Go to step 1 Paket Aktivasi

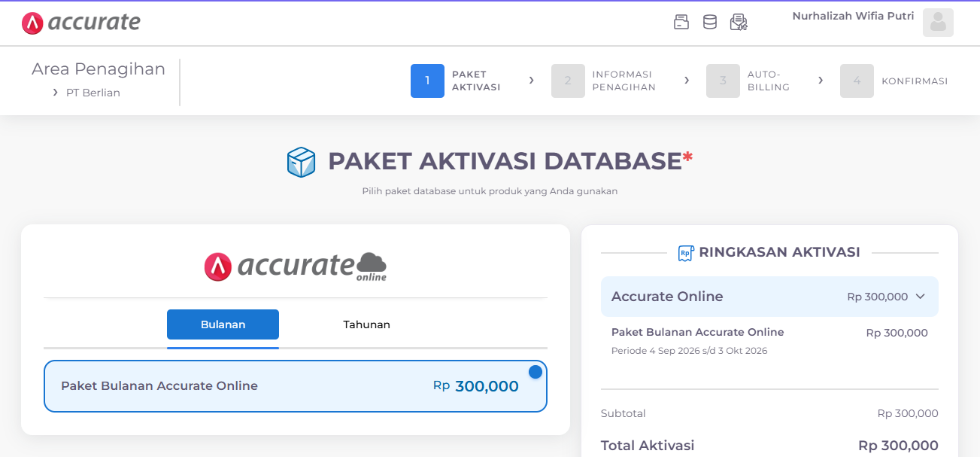[x=456, y=81]
